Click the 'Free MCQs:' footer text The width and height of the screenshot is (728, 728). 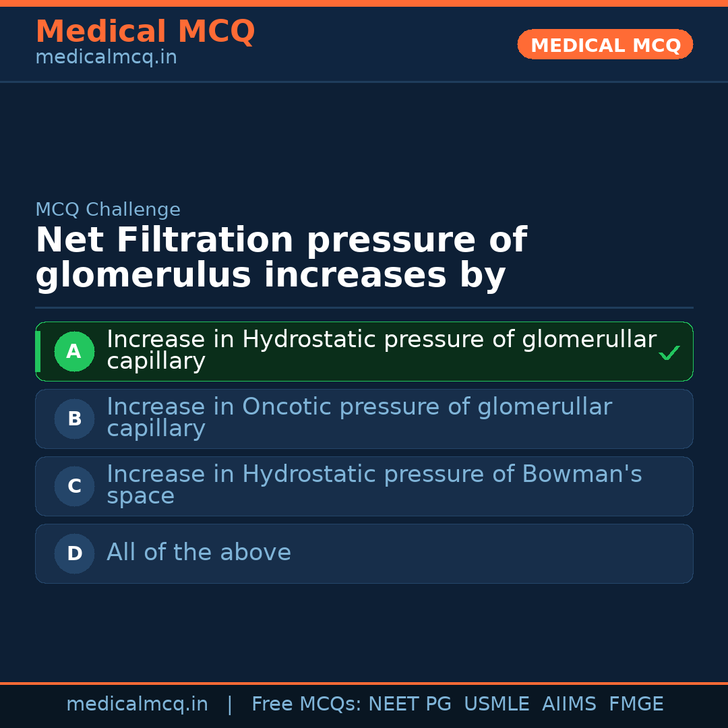[x=307, y=704]
